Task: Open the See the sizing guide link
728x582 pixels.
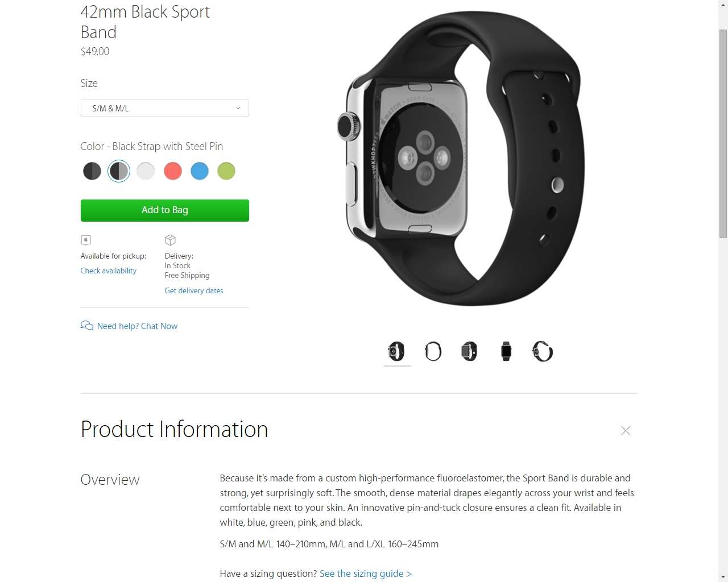Action: click(x=366, y=573)
